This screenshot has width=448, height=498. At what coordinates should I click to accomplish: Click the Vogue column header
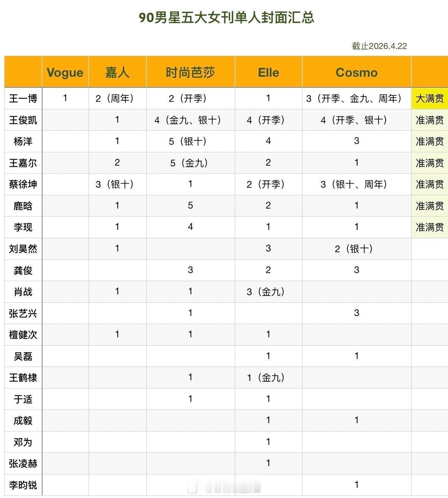pyautogui.click(x=65, y=73)
